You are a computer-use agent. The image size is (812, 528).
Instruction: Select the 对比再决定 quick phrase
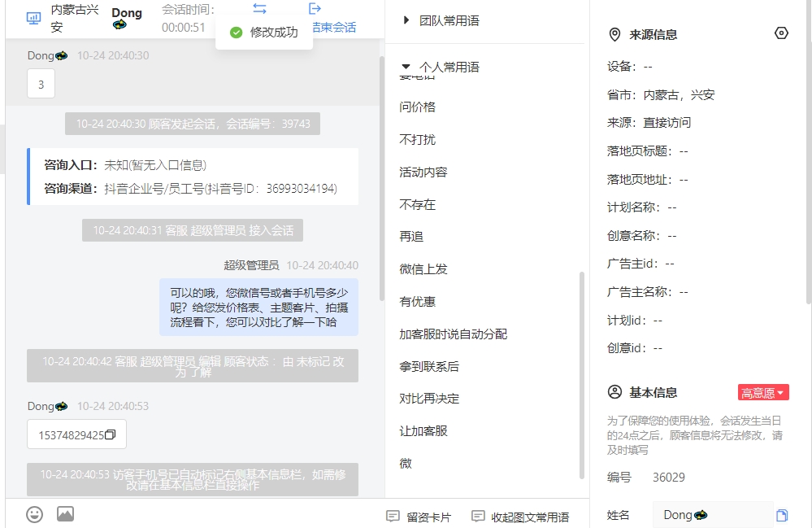coord(429,399)
